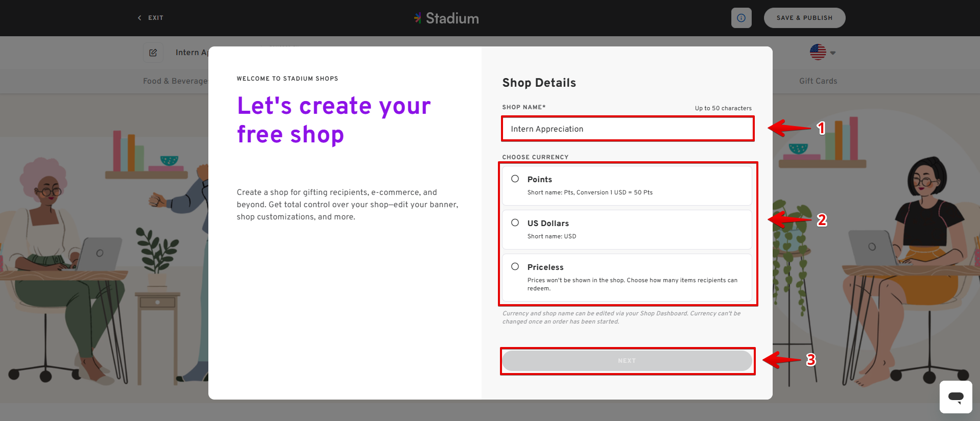980x421 pixels.
Task: Click the Points conversion description text
Action: [x=590, y=193]
